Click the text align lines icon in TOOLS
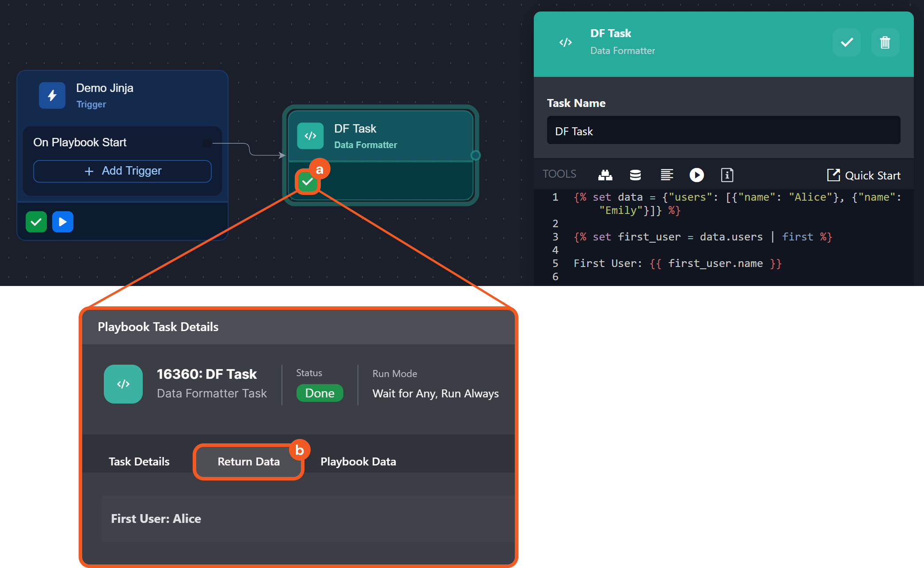 point(666,175)
